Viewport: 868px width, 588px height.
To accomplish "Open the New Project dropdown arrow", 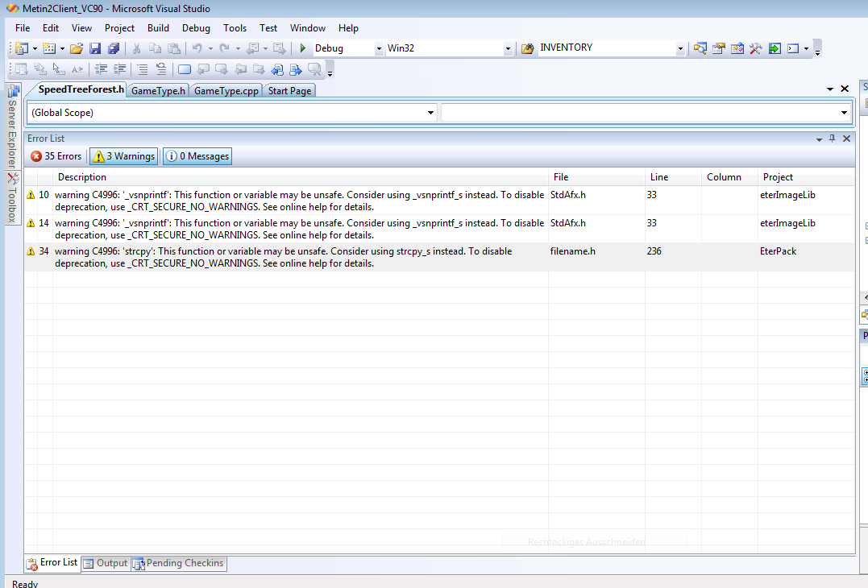I will click(x=35, y=48).
